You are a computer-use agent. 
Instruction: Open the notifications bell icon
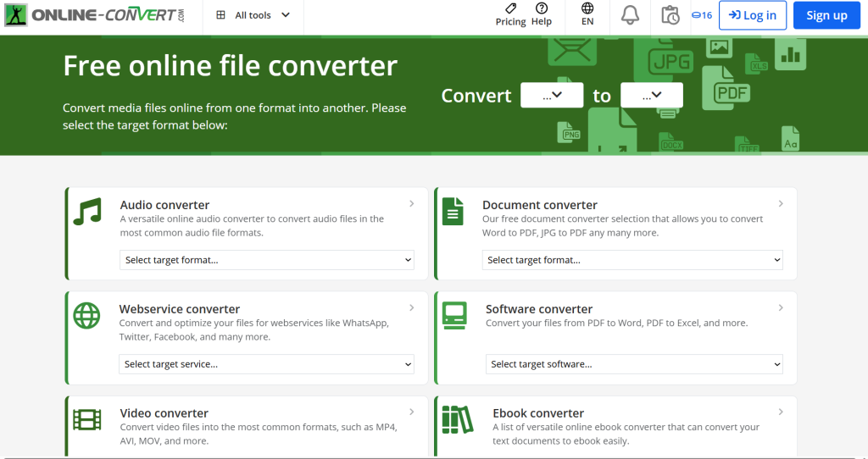click(x=630, y=15)
